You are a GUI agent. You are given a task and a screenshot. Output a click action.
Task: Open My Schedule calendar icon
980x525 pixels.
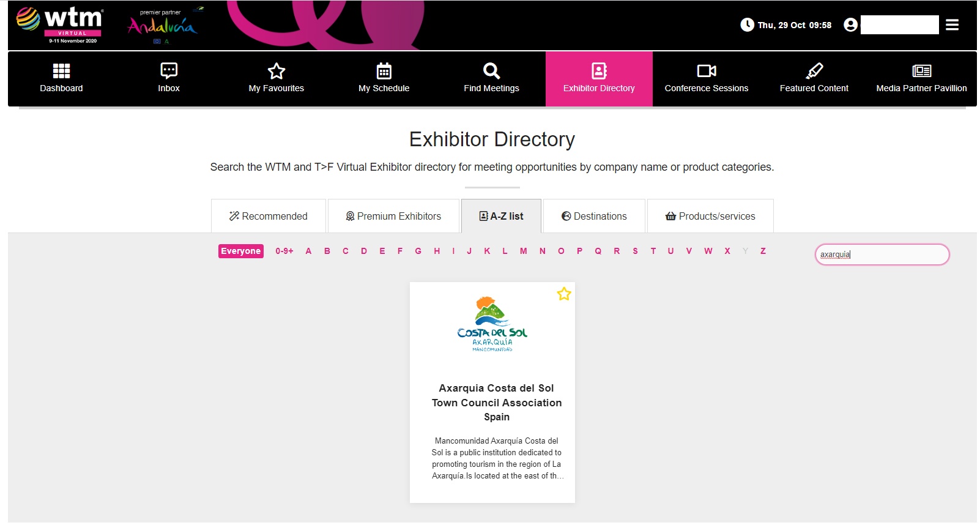coord(384,71)
